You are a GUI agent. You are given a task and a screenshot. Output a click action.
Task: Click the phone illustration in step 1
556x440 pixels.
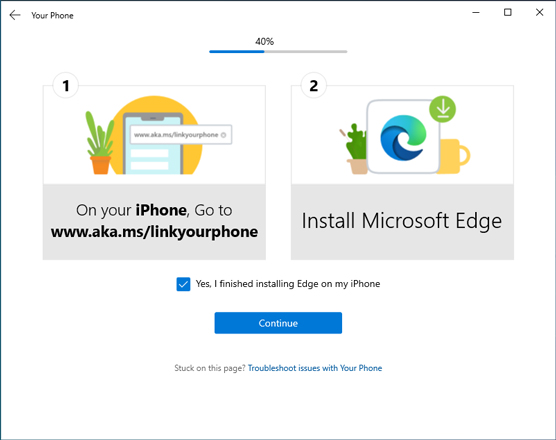click(153, 143)
